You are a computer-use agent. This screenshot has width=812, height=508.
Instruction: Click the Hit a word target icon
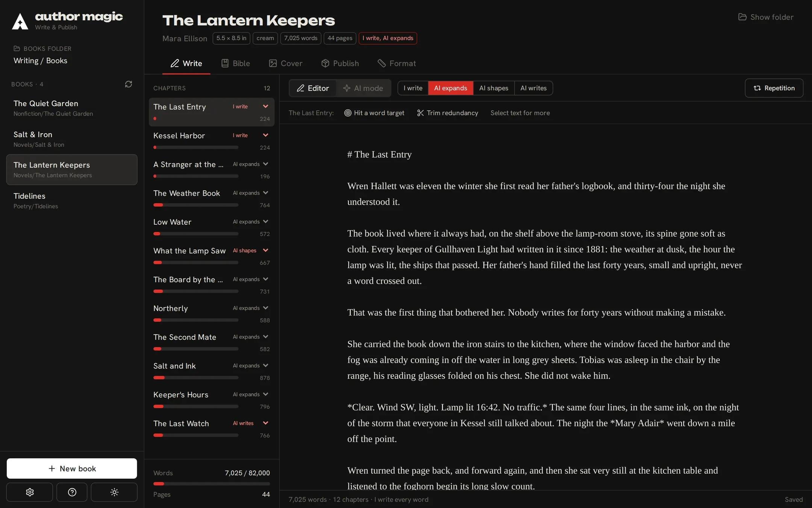coord(348,113)
